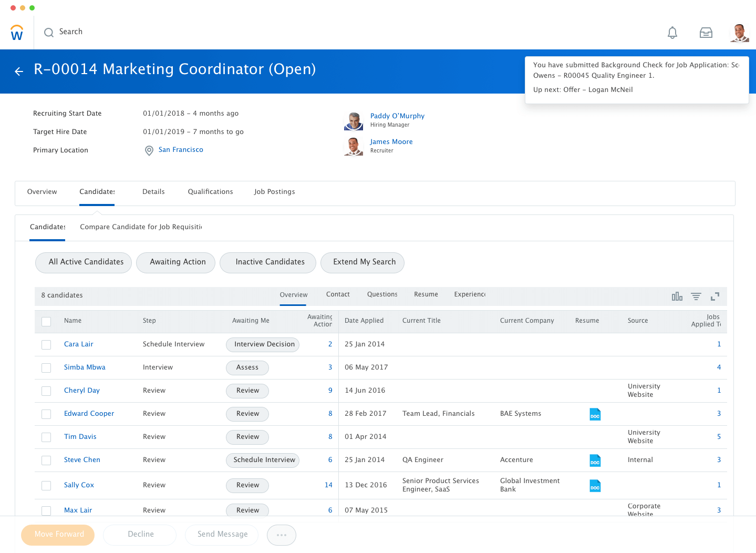The width and height of the screenshot is (756, 553).
Task: Click Extend My Search button
Action: (363, 263)
